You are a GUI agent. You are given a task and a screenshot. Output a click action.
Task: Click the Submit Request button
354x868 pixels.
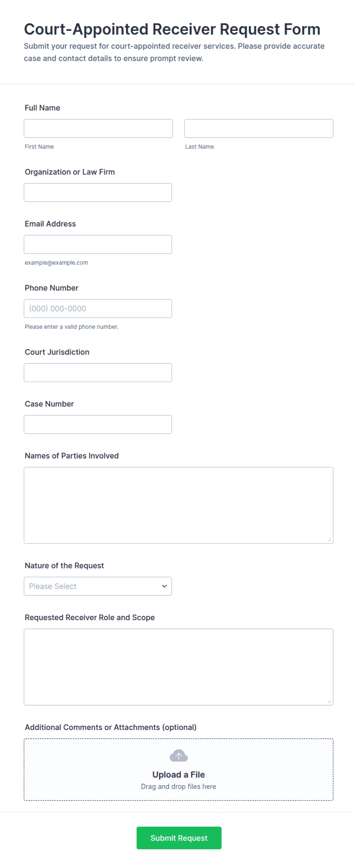pos(179,838)
